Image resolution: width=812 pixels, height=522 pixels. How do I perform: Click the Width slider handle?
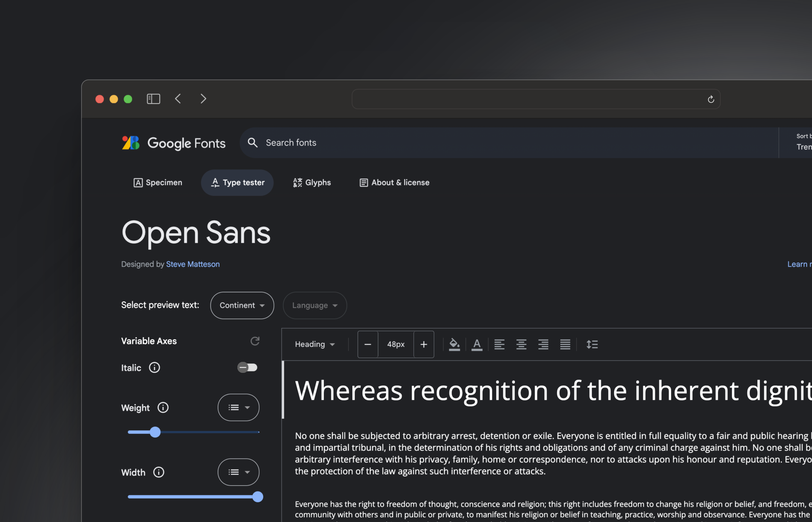coord(258,497)
